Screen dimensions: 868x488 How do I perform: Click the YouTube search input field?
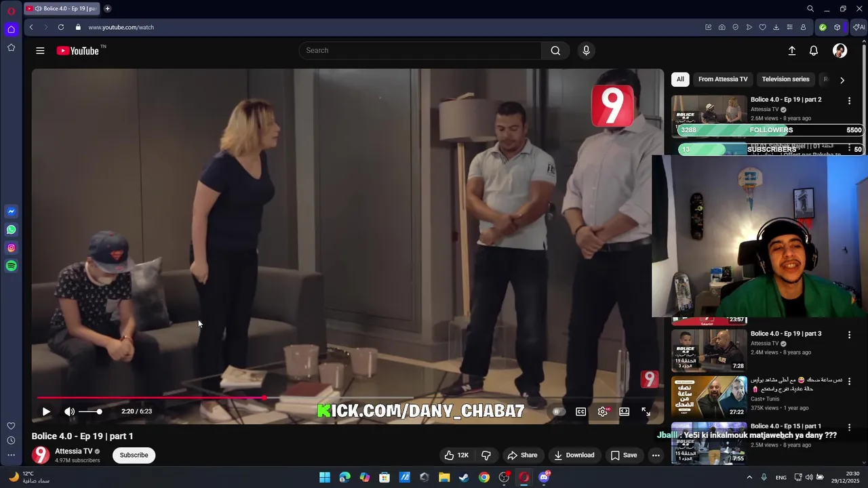pos(420,51)
